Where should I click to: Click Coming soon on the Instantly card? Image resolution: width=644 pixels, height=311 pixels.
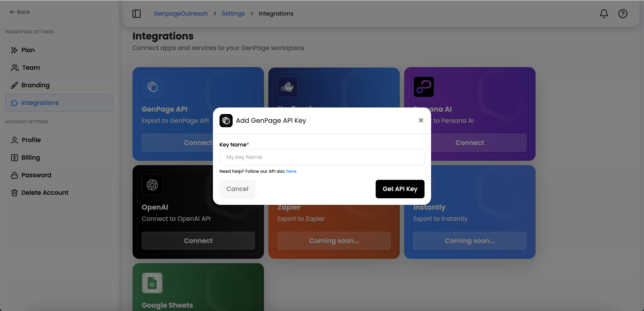click(x=469, y=241)
